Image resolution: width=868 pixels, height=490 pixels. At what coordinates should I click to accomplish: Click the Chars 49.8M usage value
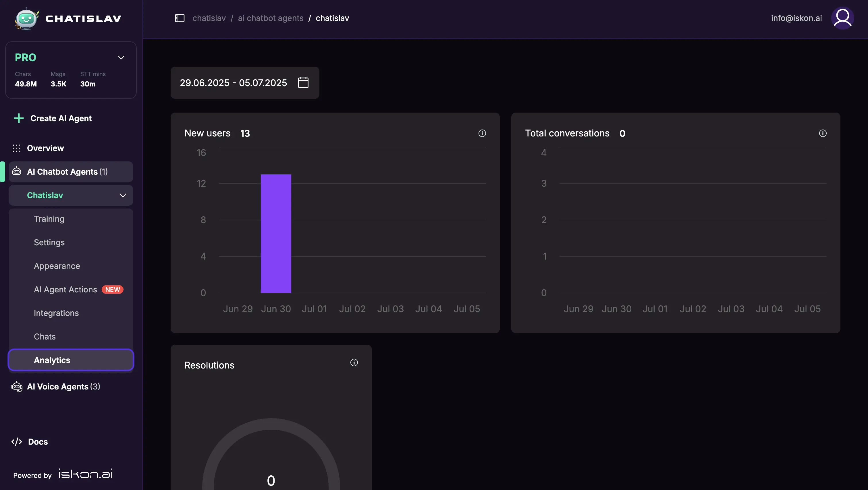(26, 84)
